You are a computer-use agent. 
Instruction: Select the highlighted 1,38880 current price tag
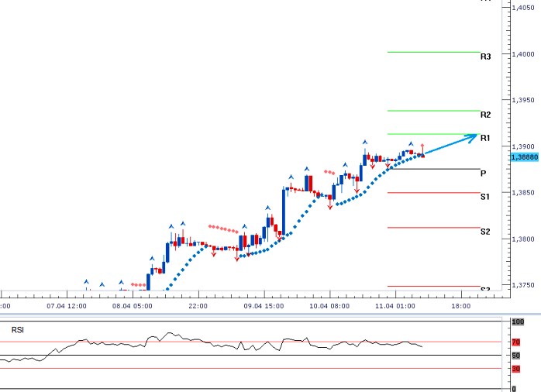524,156
